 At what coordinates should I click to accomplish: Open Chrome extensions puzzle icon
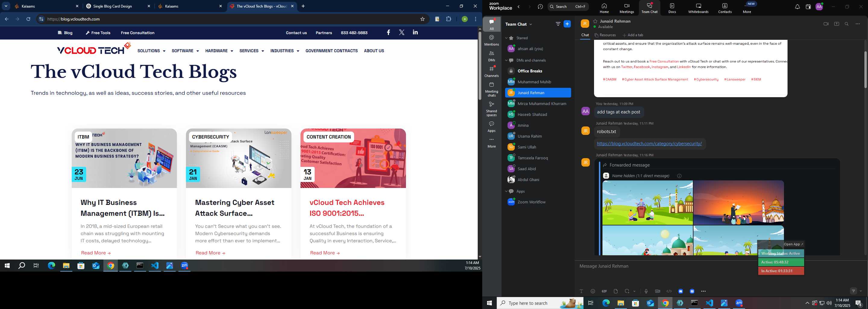coord(448,19)
